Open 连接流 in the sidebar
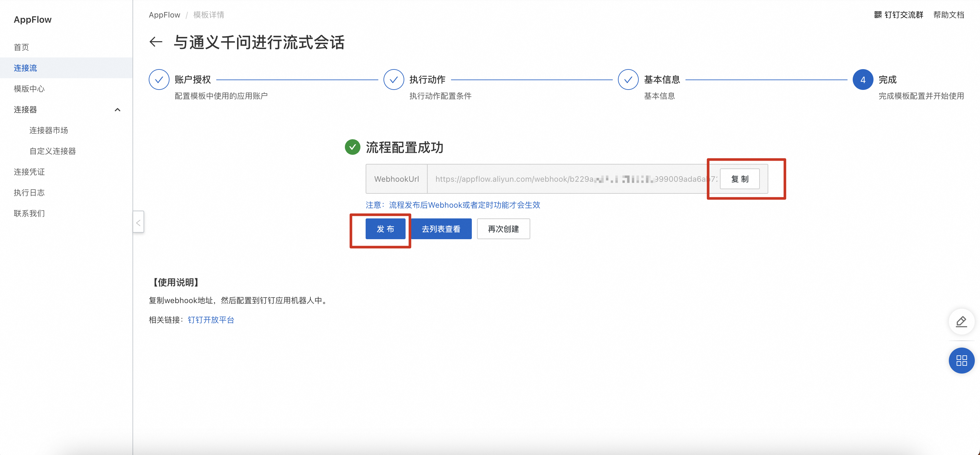 click(25, 68)
